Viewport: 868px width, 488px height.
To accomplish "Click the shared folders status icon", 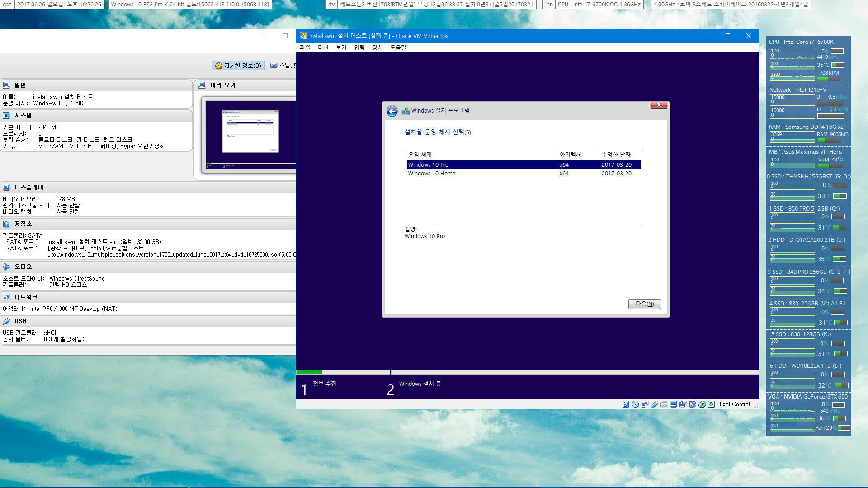I will pyautogui.click(x=664, y=404).
